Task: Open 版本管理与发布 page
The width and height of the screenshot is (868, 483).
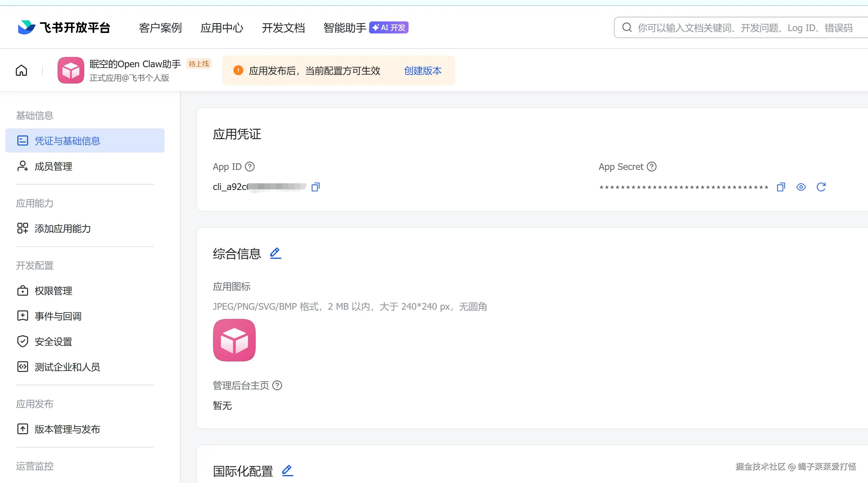Action: [67, 429]
